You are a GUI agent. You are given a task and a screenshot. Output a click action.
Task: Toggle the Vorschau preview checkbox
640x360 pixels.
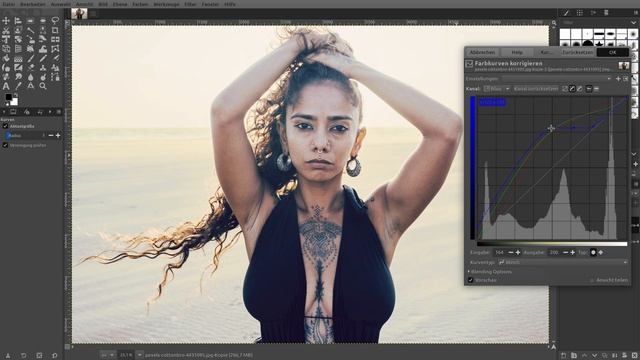[470, 280]
